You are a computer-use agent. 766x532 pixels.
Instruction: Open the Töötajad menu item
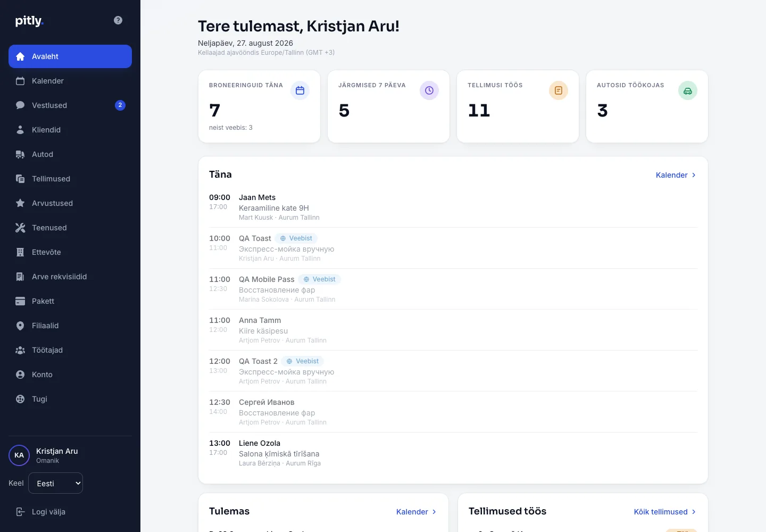70,350
